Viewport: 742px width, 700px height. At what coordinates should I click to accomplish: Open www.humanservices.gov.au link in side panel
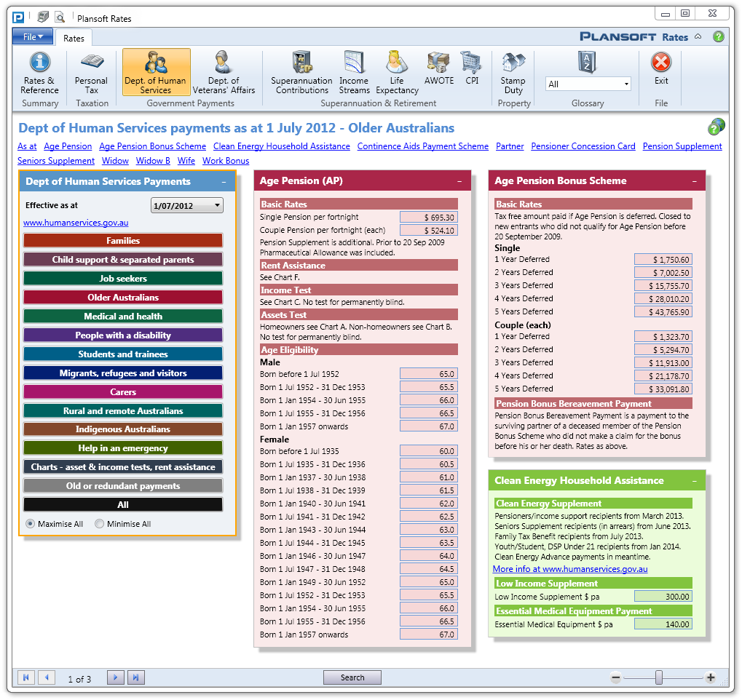pyautogui.click(x=76, y=223)
